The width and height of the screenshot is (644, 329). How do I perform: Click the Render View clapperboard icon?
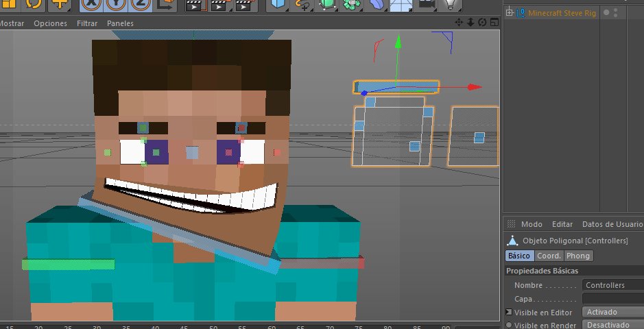click(196, 4)
